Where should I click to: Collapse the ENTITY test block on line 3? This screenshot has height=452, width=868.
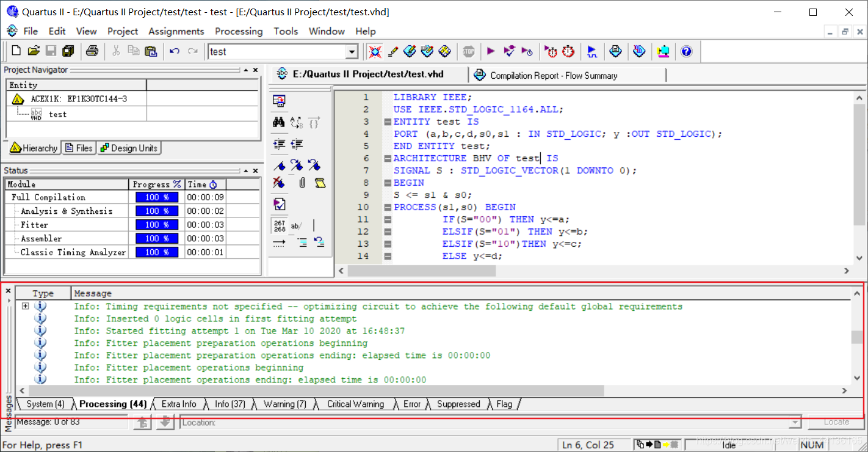[x=387, y=122]
